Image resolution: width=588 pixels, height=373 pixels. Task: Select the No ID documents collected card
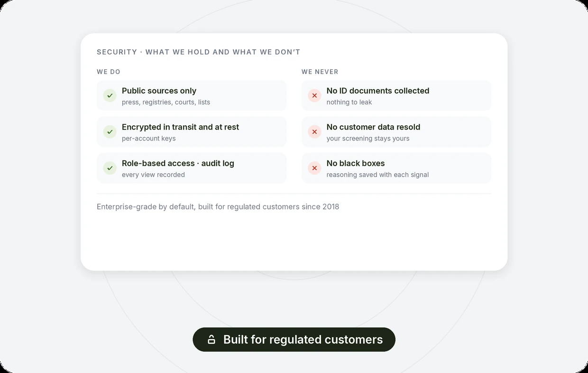point(396,95)
